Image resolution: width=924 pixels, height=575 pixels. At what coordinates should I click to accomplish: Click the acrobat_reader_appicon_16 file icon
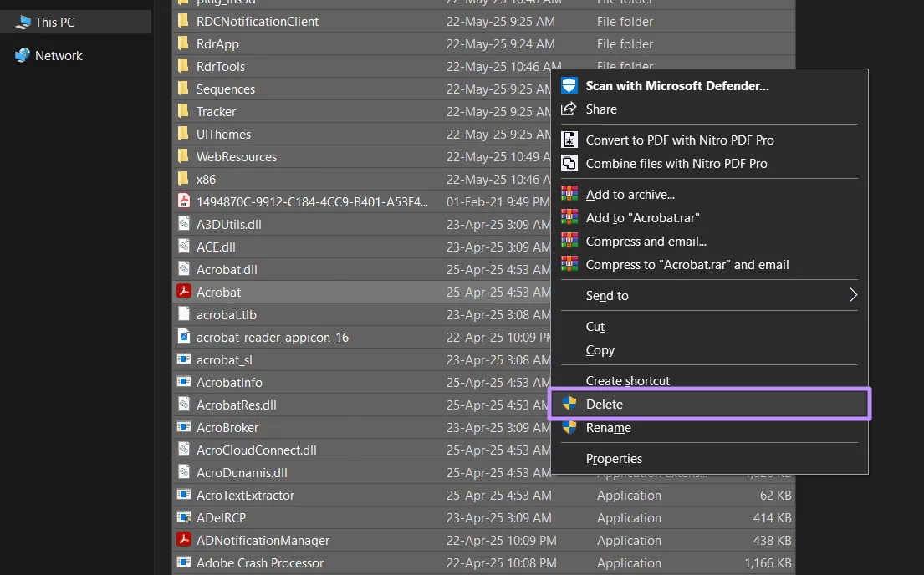183,337
